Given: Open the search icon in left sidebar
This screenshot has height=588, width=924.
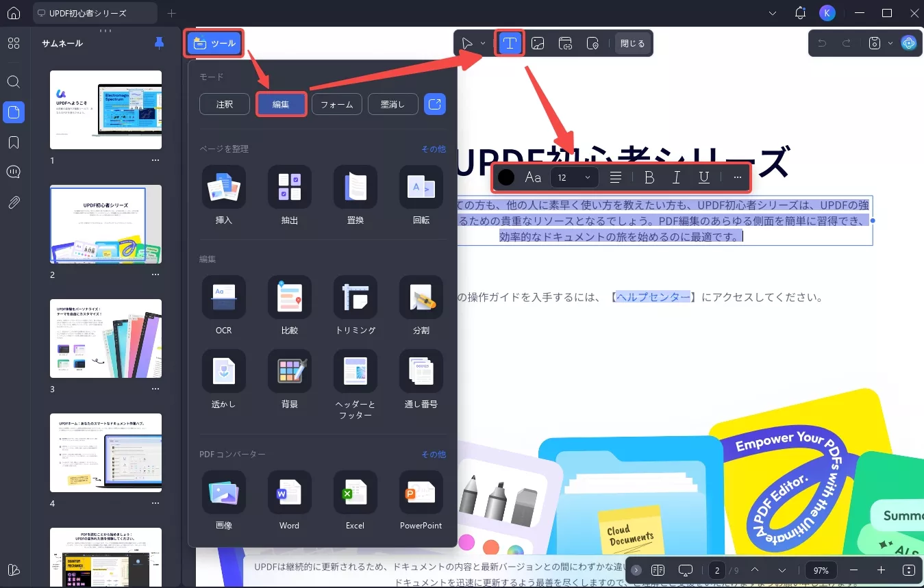Looking at the screenshot, I should (13, 81).
